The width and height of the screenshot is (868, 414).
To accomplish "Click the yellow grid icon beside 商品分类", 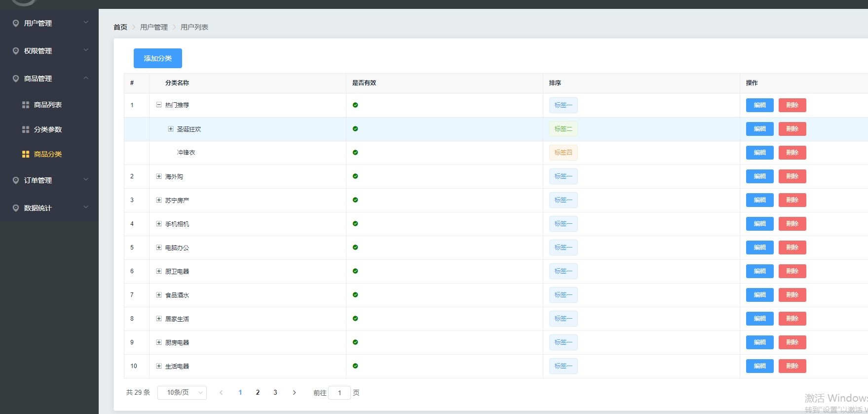I will [26, 154].
